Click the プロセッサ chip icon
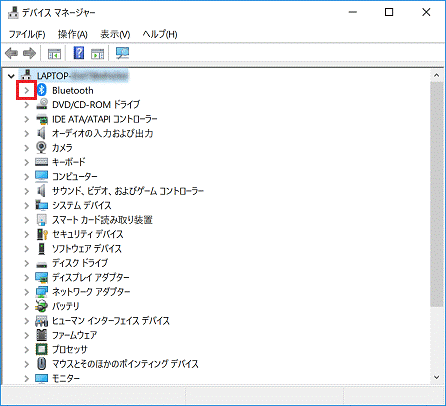Image resolution: width=446 pixels, height=406 pixels. click(42, 349)
